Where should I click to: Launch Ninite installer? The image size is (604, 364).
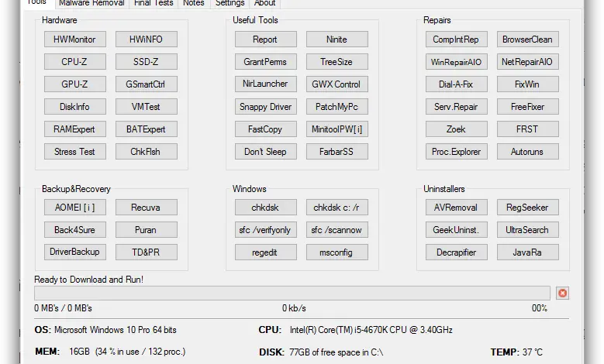coord(337,39)
